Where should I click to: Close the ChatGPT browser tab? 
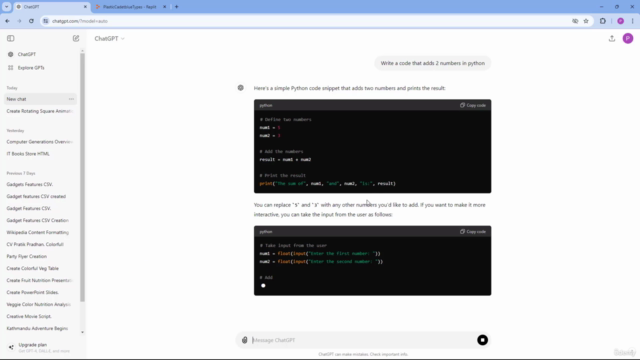point(85,7)
